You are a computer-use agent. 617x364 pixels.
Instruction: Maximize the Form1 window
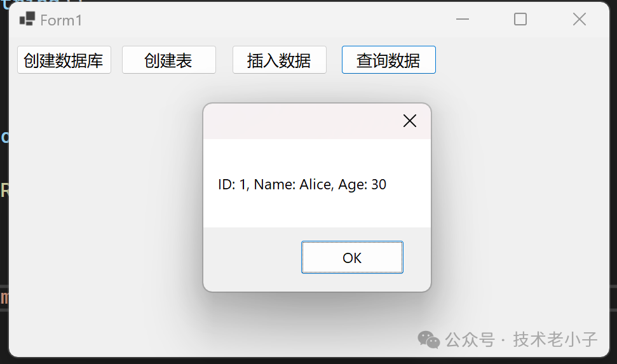point(520,19)
